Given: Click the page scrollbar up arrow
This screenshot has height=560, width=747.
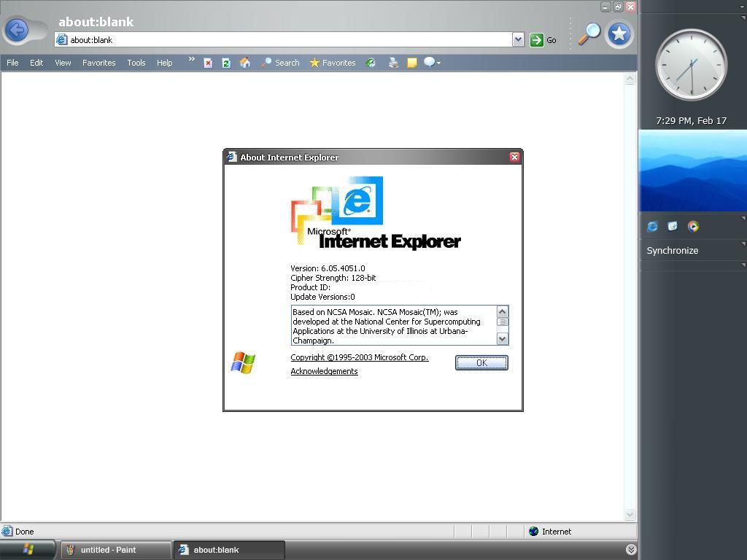Looking at the screenshot, I should pos(630,79).
